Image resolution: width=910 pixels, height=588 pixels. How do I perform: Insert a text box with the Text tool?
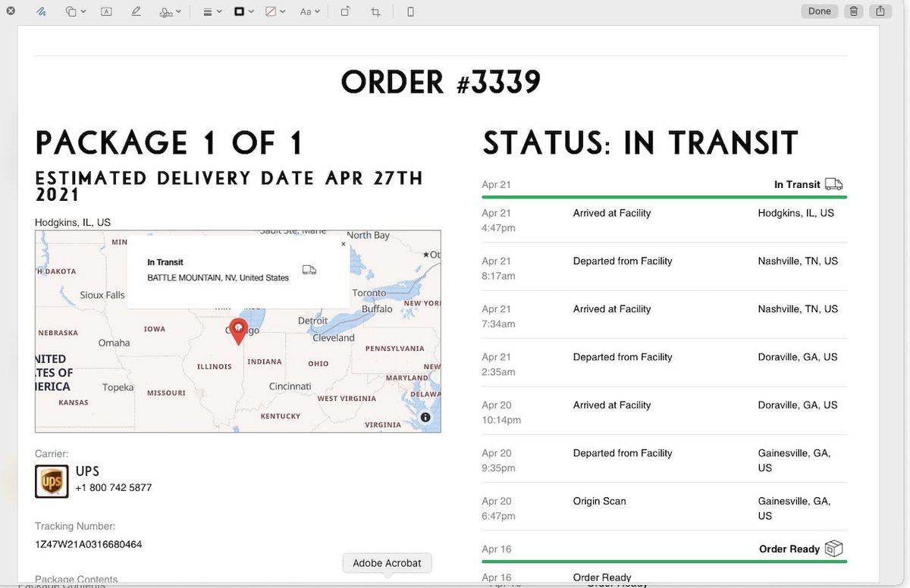pos(106,11)
